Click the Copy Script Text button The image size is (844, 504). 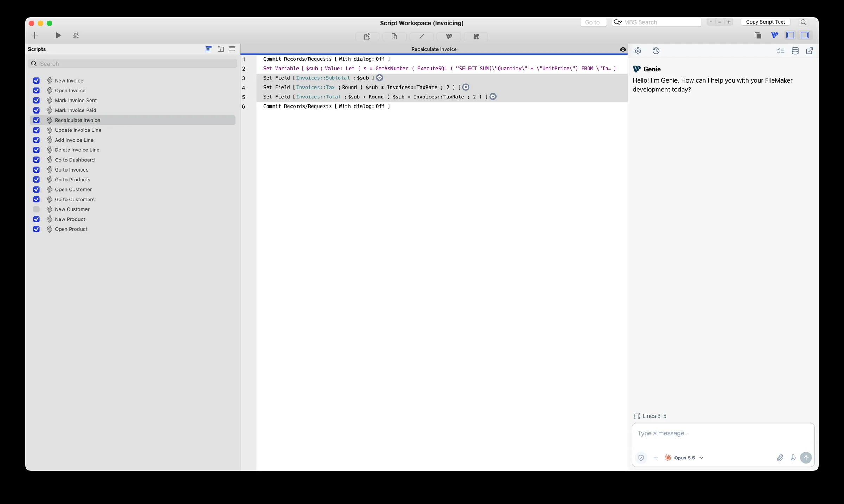pyautogui.click(x=766, y=22)
